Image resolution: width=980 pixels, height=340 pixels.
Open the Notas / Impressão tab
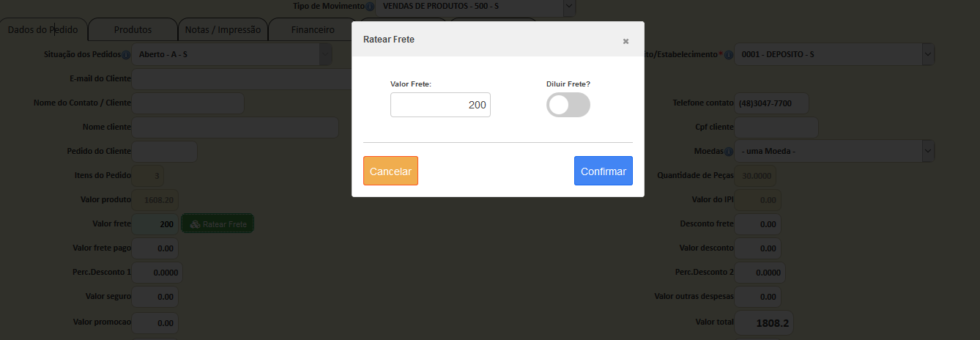point(223,30)
